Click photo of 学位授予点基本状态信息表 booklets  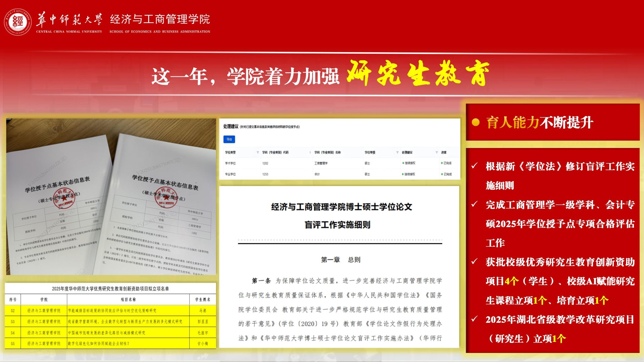click(111, 197)
